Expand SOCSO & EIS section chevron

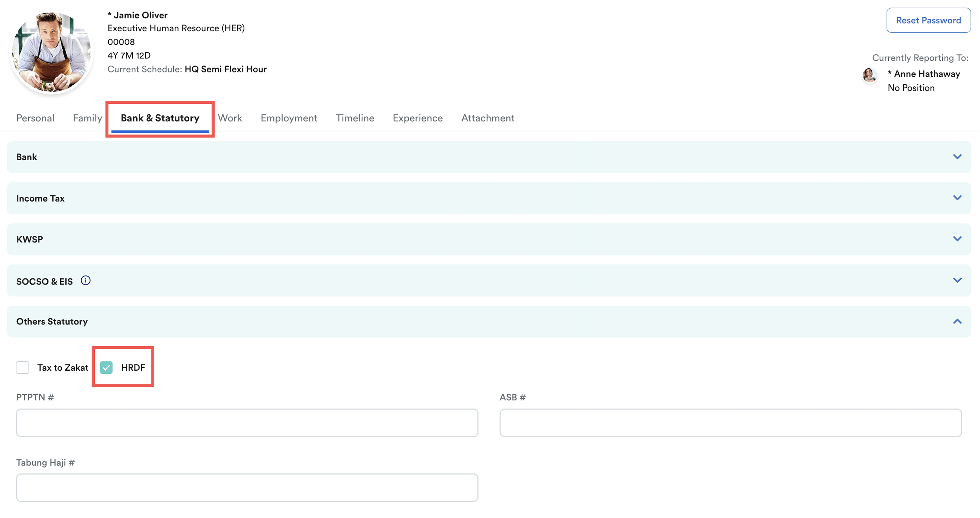(957, 280)
